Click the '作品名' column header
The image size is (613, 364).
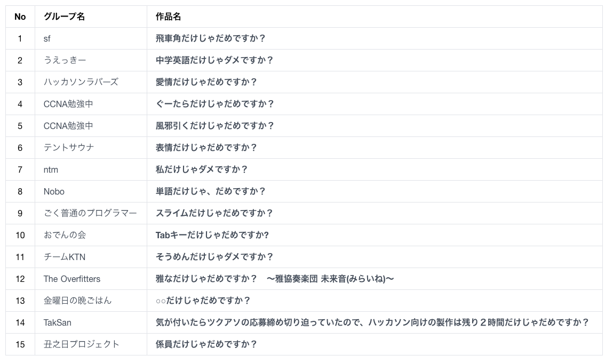pyautogui.click(x=168, y=17)
